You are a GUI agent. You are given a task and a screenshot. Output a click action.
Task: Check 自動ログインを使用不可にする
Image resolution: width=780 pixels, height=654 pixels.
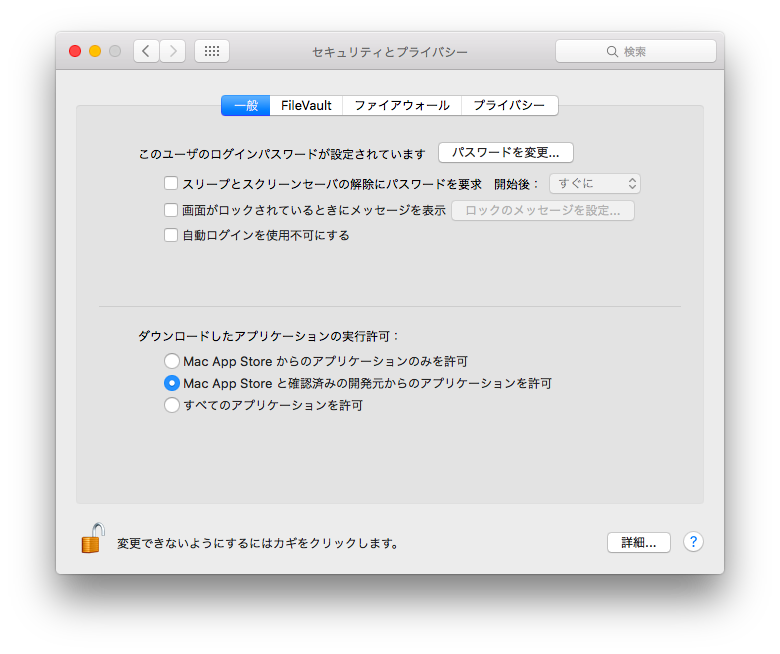[x=171, y=235]
